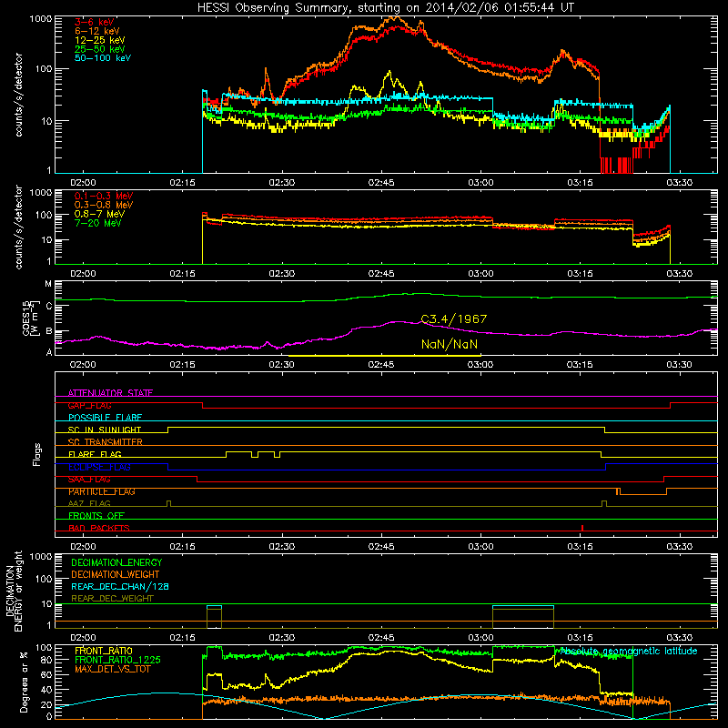Click the 'C3.4/1967' flare annotation
728x728 pixels.
tap(453, 319)
